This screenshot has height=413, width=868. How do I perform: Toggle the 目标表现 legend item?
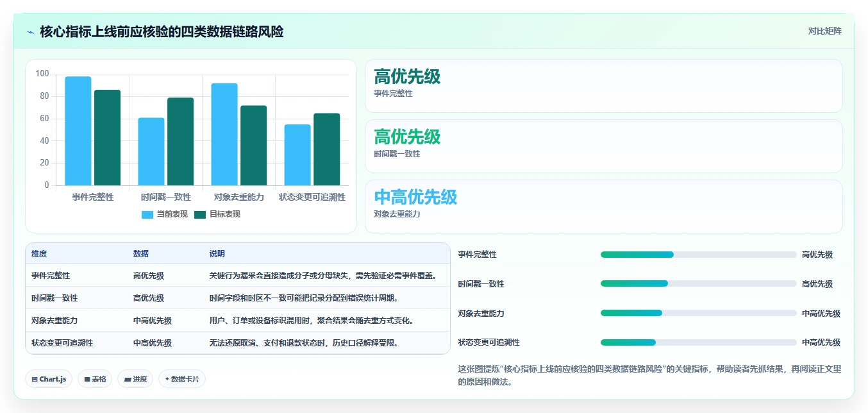coord(217,214)
